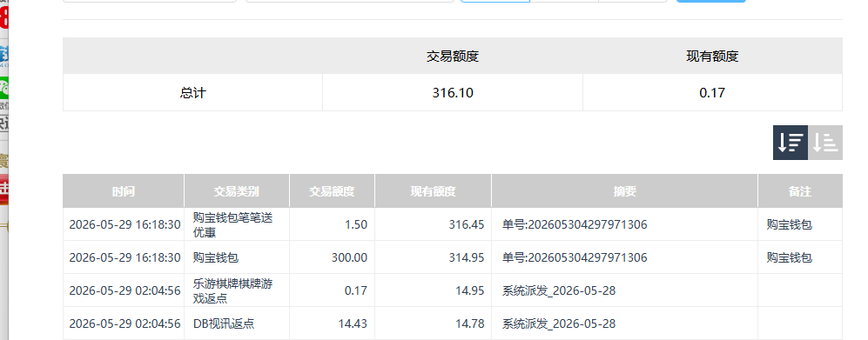Select 购宝钱包 remark in 314.95 row

pyautogui.click(x=790, y=257)
